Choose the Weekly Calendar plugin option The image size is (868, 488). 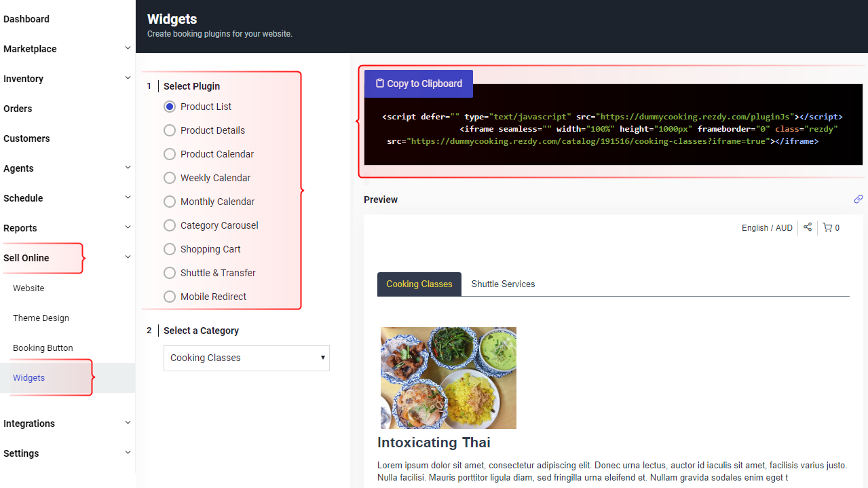[170, 178]
